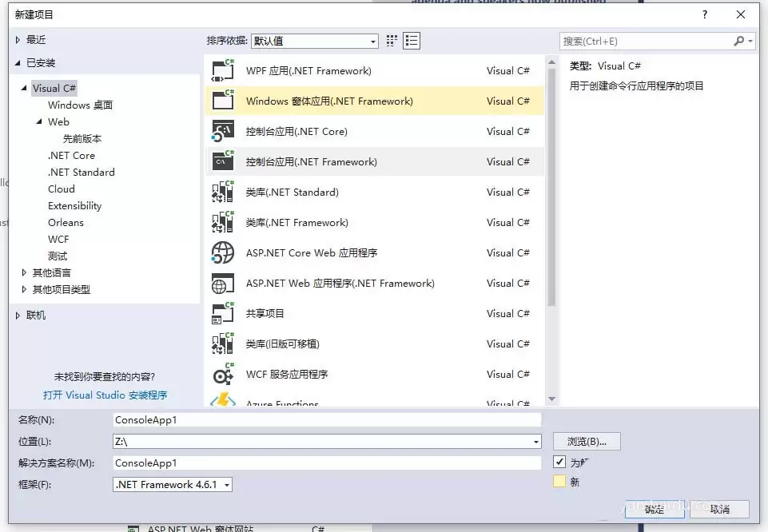The height and width of the screenshot is (532, 768).
Task: Select the ASP.NET Core Web 应用程序 globe icon
Action: 223,252
